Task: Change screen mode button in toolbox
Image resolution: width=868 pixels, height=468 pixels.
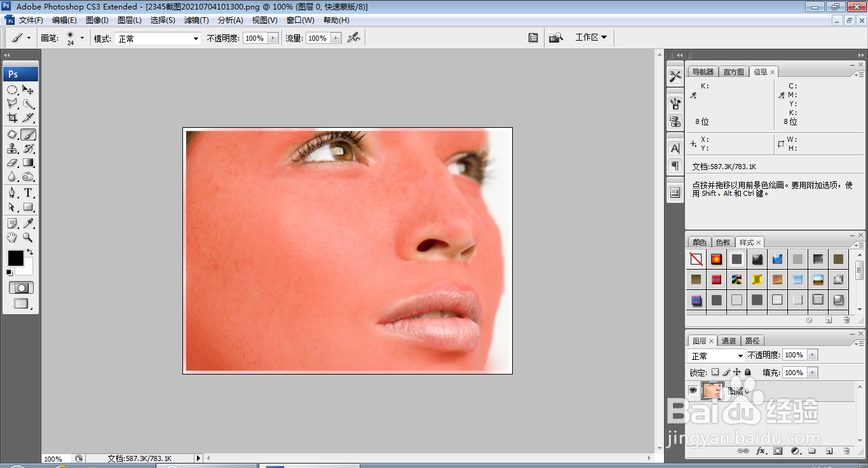Action: coord(21,304)
